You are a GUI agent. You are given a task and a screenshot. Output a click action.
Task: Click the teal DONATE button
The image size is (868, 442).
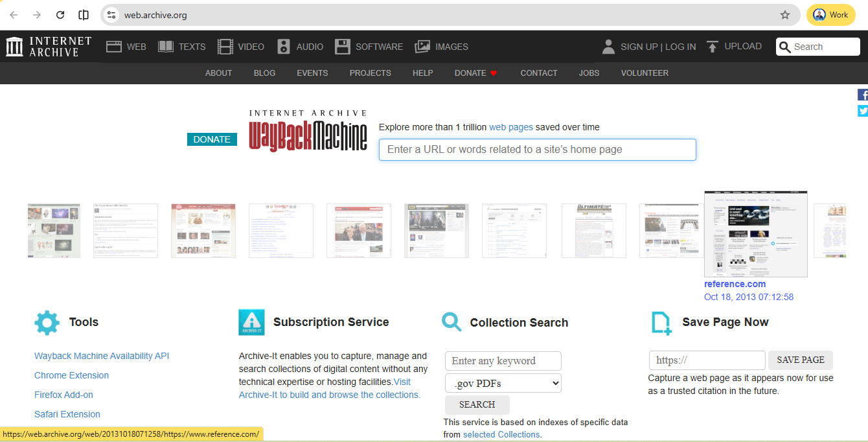pos(212,139)
